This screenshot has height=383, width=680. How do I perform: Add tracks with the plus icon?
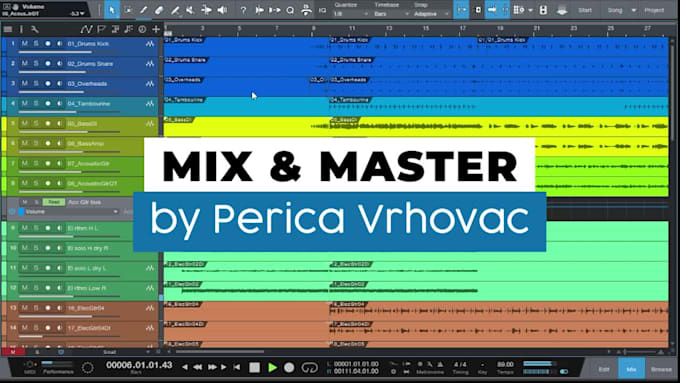(x=156, y=29)
